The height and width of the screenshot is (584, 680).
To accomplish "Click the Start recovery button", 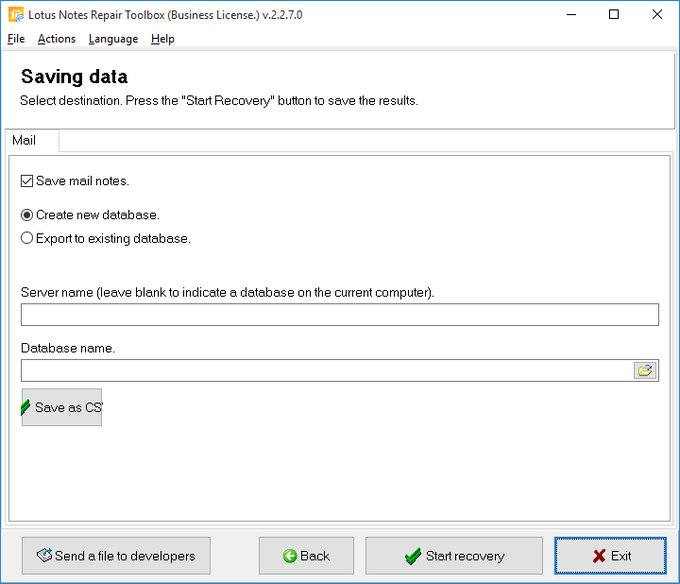I will 454,556.
